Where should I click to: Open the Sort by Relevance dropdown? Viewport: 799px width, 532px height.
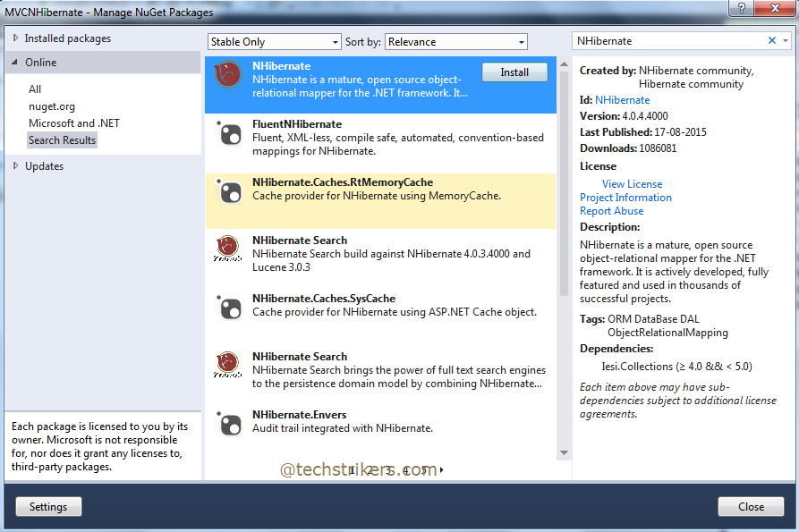coord(456,42)
